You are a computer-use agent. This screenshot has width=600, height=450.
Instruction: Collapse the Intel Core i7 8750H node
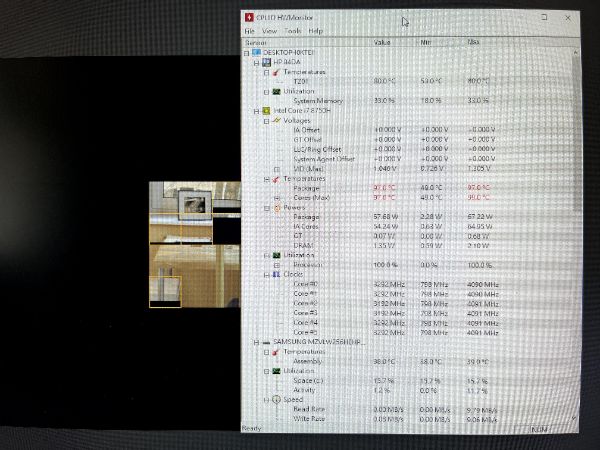pyautogui.click(x=256, y=111)
